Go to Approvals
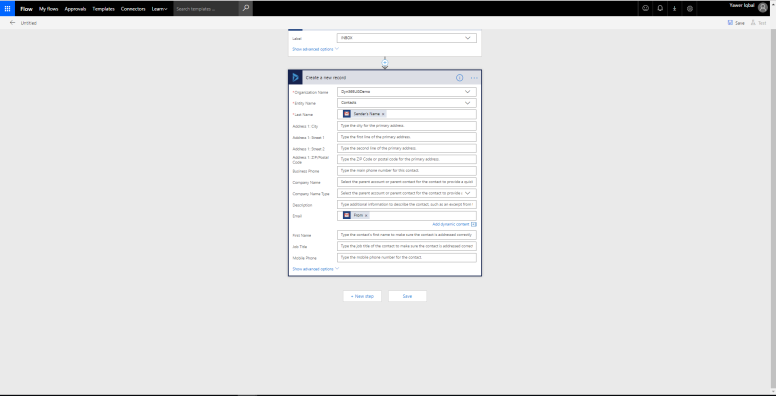Screen dimensions: 776x396 point(75,9)
